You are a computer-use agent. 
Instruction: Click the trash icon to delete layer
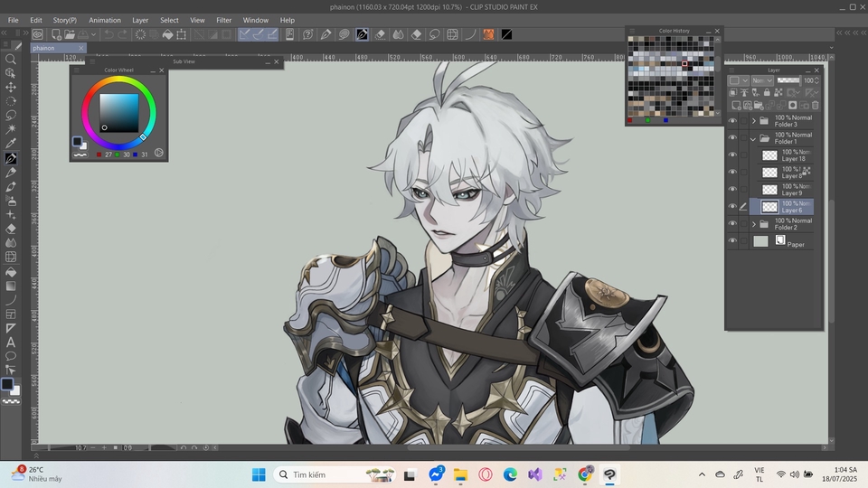click(x=815, y=105)
